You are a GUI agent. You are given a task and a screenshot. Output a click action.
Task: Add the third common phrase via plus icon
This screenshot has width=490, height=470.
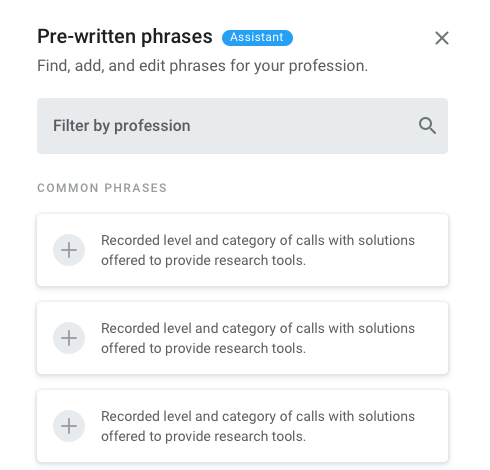click(69, 426)
